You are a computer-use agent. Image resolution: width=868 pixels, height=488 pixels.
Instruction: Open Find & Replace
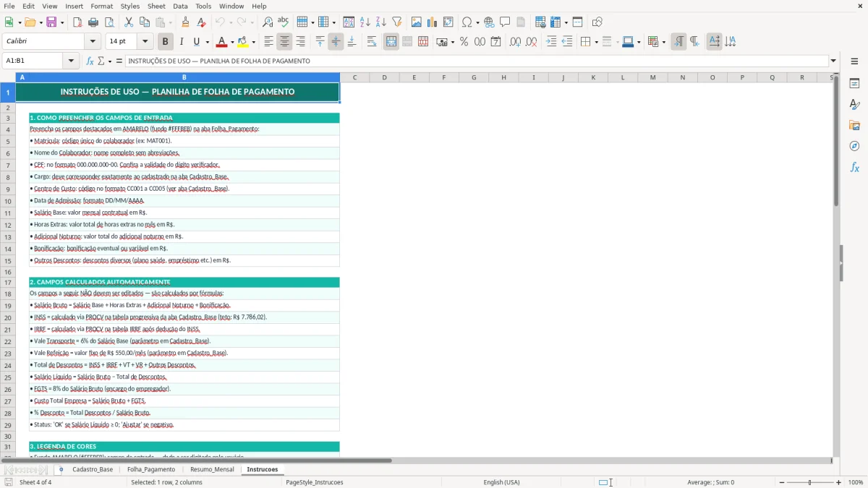click(x=268, y=22)
